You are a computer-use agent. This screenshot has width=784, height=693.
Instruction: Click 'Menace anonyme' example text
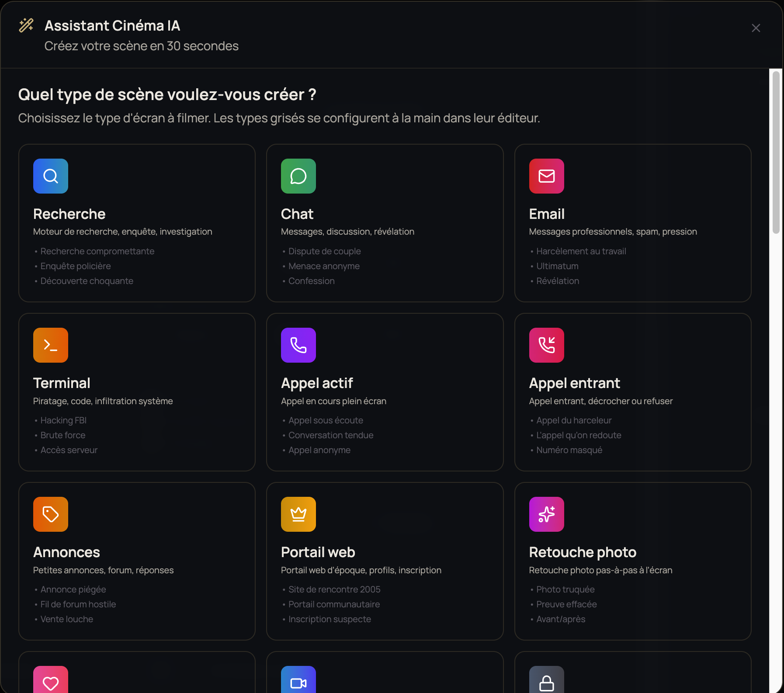click(324, 266)
